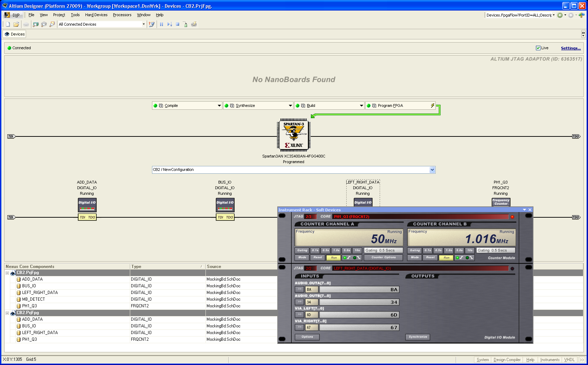The width and height of the screenshot is (588, 365).
Task: Set Channel A gating to 0.1s
Action: coord(315,250)
